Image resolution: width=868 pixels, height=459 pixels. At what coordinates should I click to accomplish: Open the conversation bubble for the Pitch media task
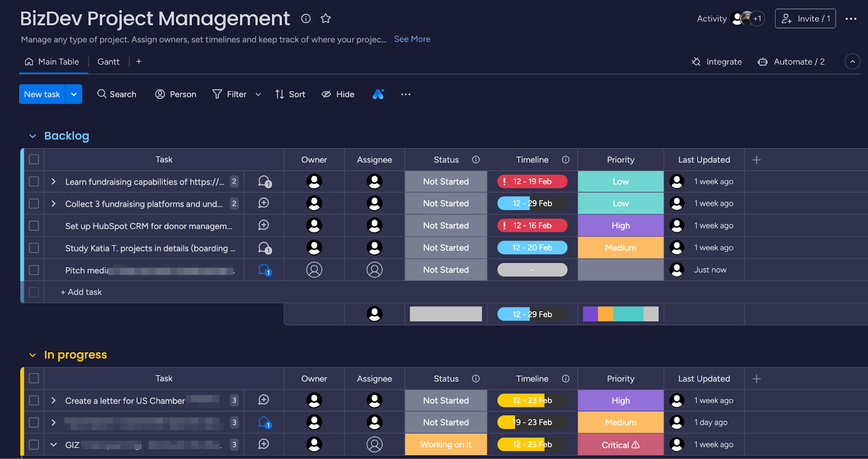pos(264,270)
